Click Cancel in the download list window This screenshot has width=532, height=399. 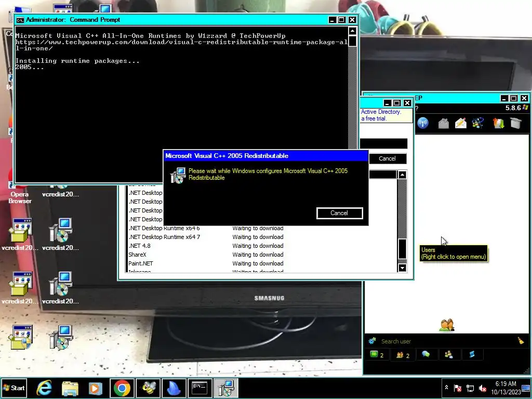pos(387,158)
